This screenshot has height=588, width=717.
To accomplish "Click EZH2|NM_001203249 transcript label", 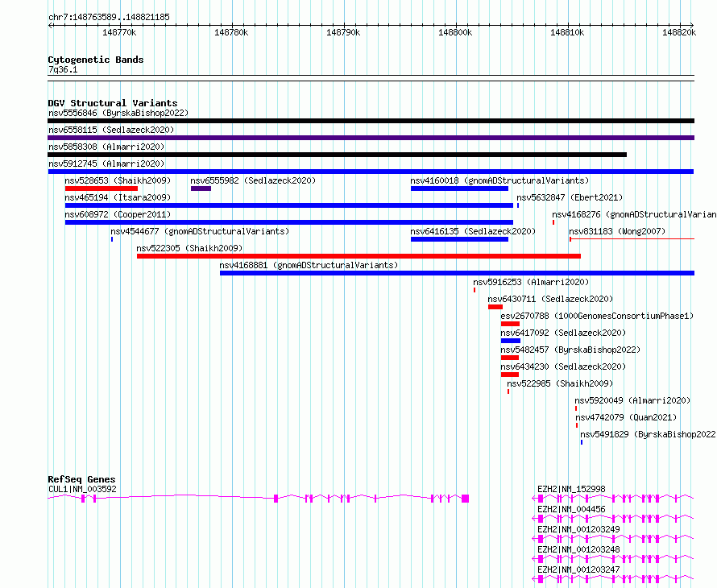I will 578,529.
